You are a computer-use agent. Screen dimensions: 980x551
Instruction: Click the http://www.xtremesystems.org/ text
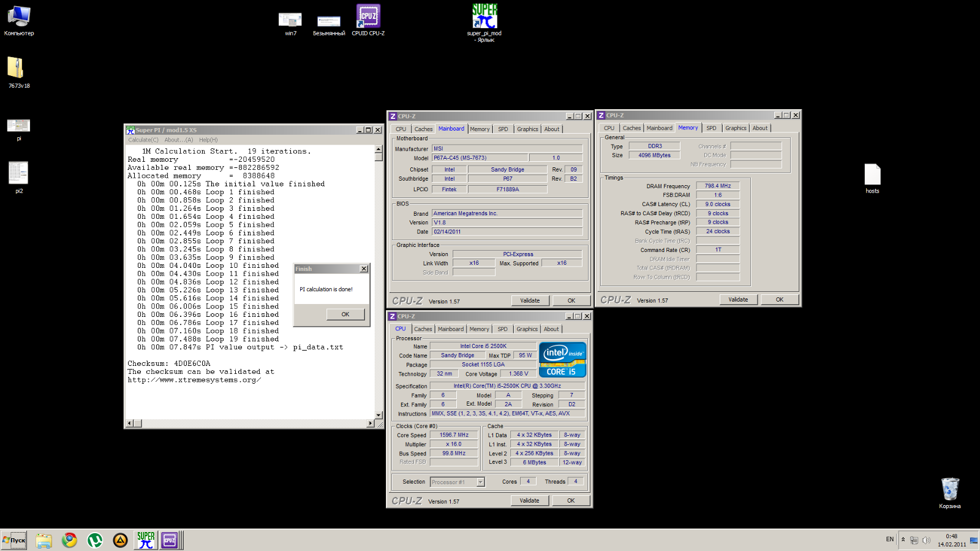pos(194,380)
